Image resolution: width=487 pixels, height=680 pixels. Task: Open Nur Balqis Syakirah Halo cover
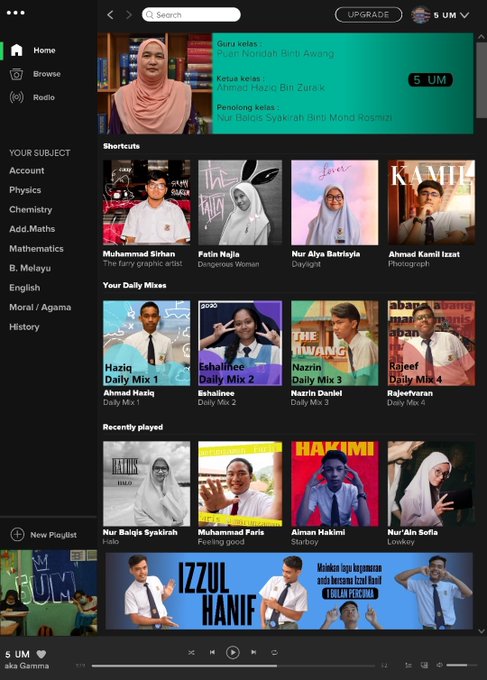coord(147,484)
